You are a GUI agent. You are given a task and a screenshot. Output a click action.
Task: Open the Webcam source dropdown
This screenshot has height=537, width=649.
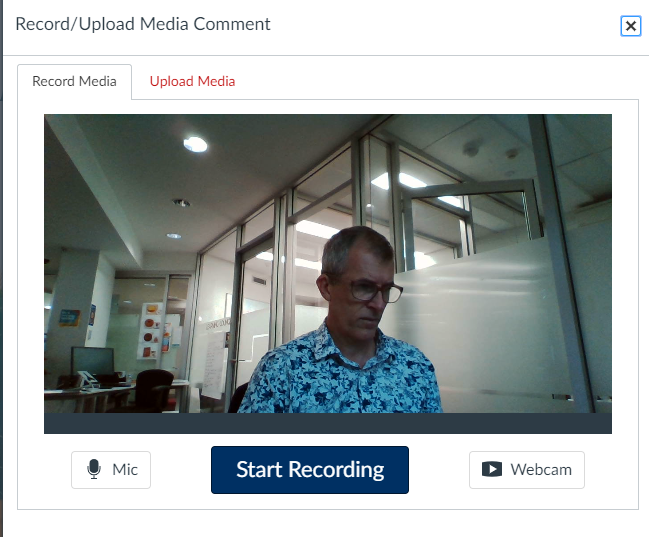(526, 469)
